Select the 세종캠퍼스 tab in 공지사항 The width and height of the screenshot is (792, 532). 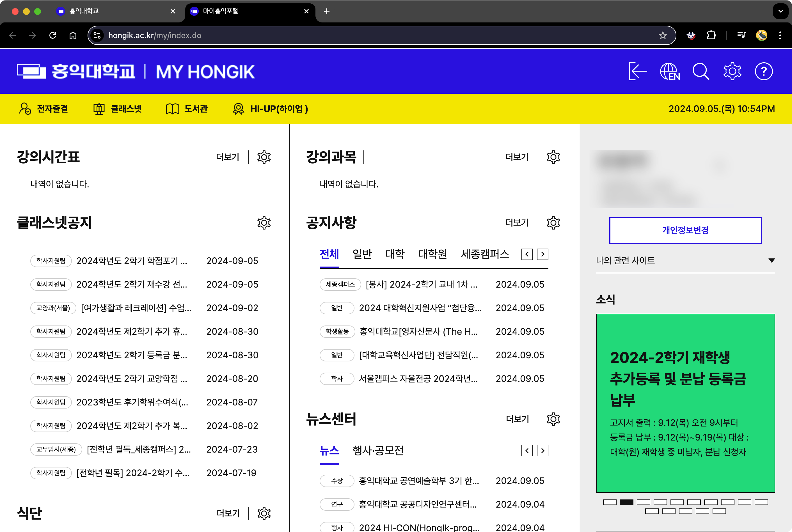pos(485,254)
